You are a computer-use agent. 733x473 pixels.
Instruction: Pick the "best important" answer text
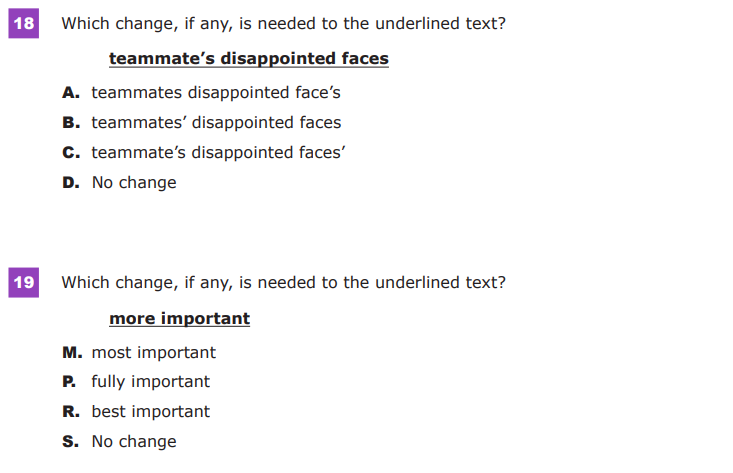click(x=150, y=412)
